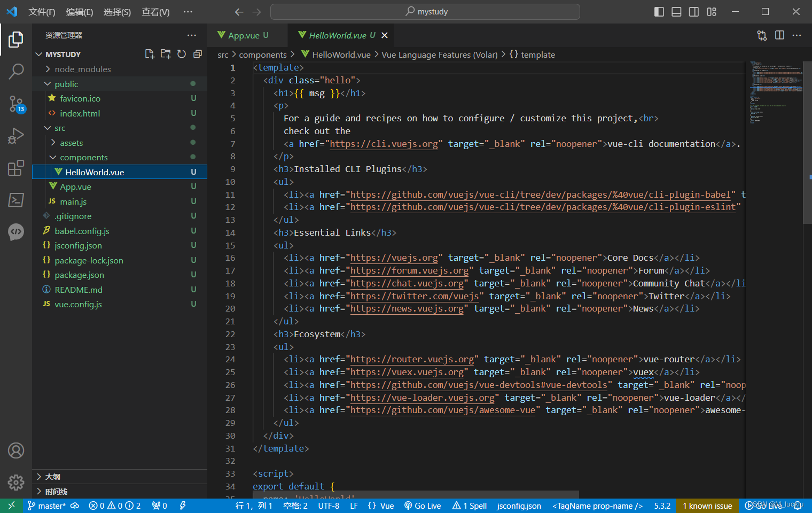Toggle the primary sidebar visibility
The height and width of the screenshot is (513, 812).
(x=659, y=11)
